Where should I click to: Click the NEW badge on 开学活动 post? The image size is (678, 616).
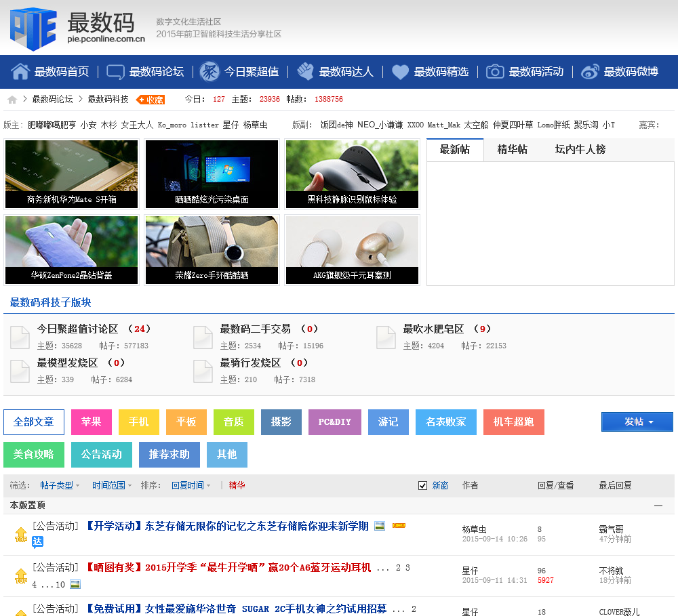(399, 526)
